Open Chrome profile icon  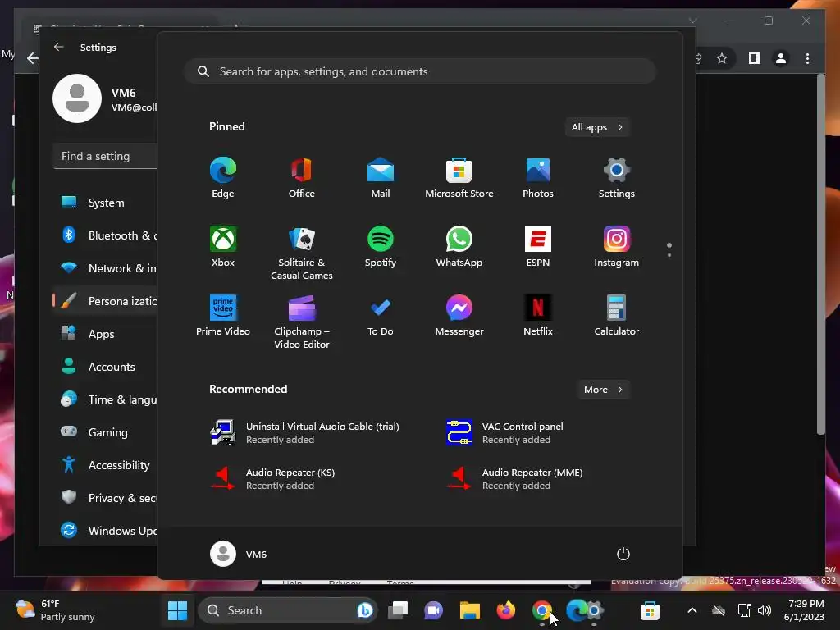781,58
